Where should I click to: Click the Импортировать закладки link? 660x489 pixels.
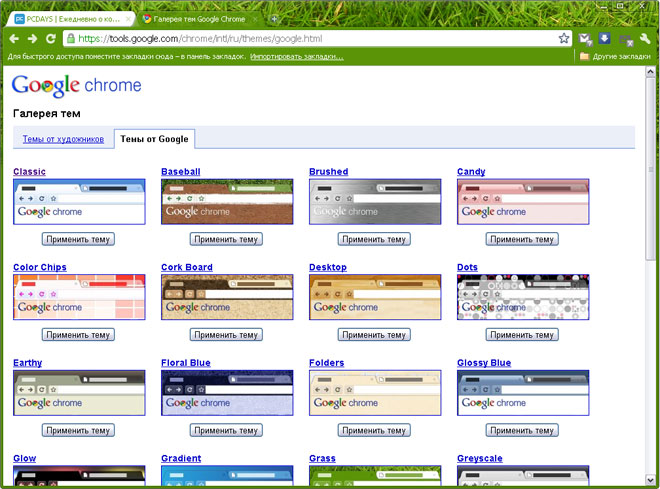297,56
